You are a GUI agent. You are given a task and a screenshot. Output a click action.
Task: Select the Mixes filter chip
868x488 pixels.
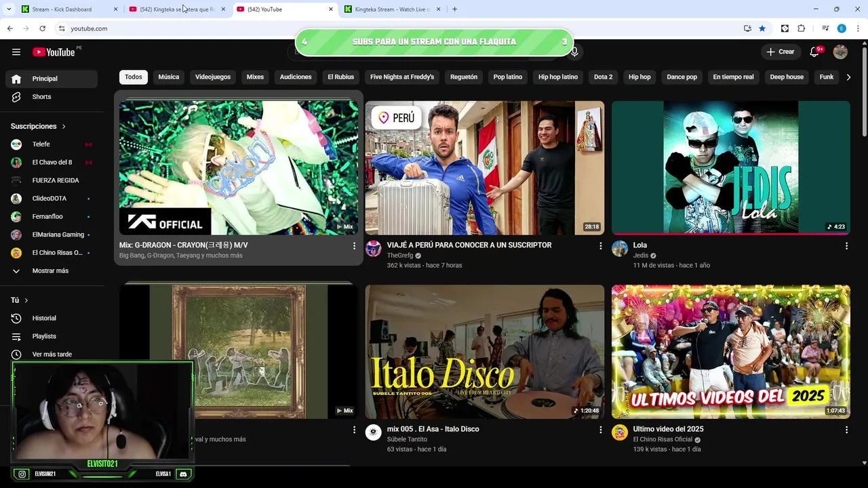pyautogui.click(x=255, y=77)
